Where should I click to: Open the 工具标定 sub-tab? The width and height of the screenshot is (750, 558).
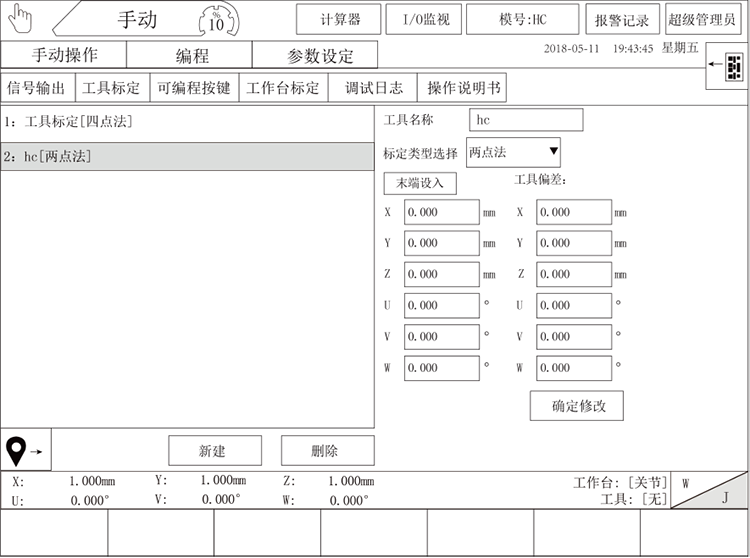111,88
